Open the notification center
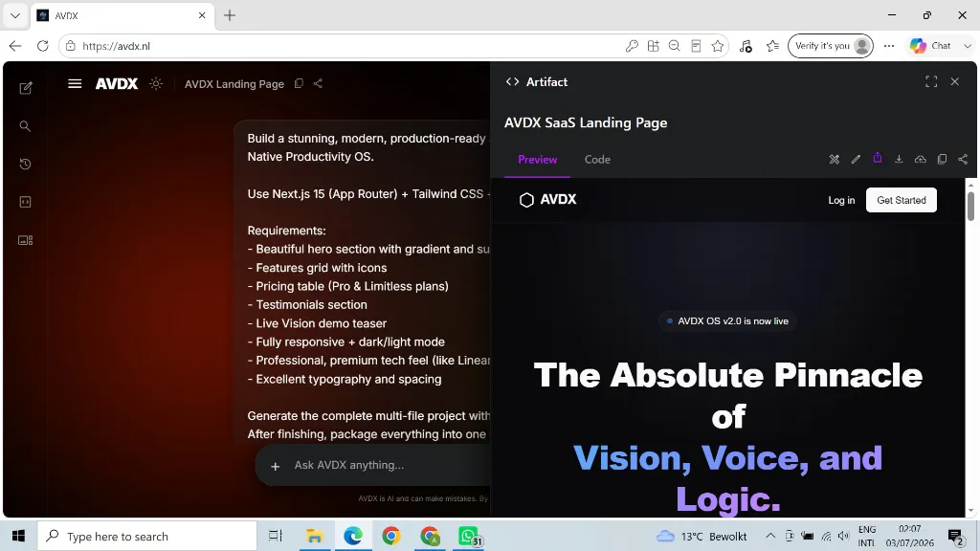Viewport: 980px width, 551px height. tap(955, 536)
